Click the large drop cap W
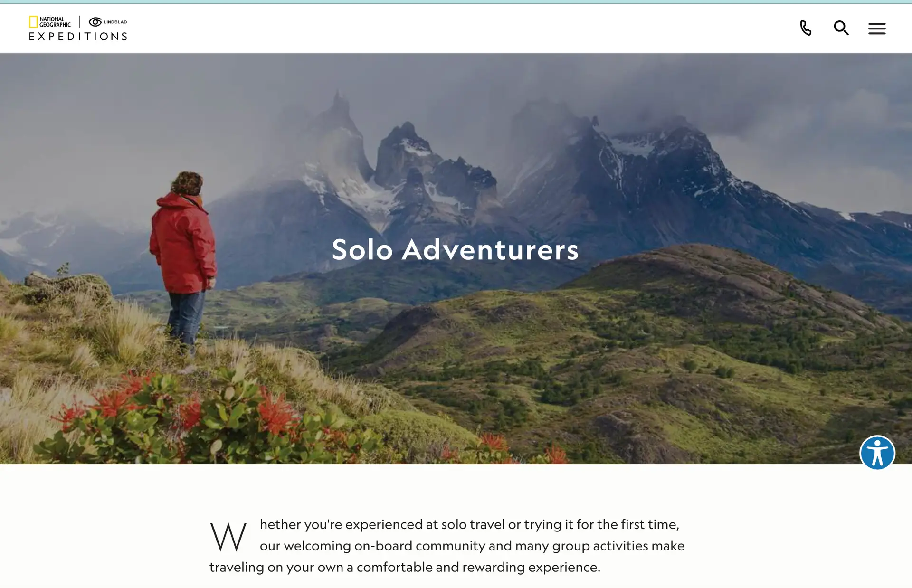 pyautogui.click(x=228, y=537)
